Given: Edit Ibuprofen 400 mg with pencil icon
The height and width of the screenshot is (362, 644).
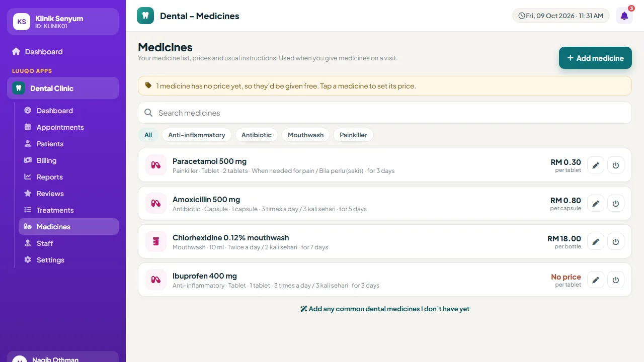Looking at the screenshot, I should click(x=596, y=280).
